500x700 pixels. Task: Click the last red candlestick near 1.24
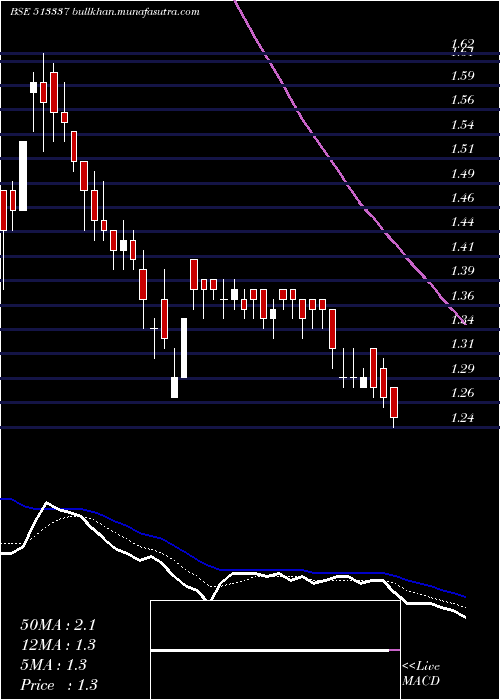pyautogui.click(x=394, y=403)
